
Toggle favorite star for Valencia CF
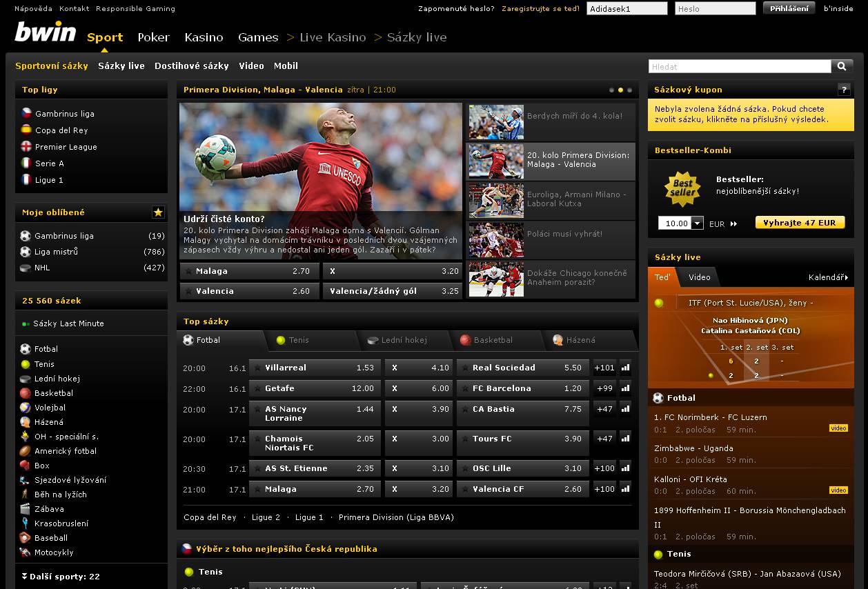465,490
